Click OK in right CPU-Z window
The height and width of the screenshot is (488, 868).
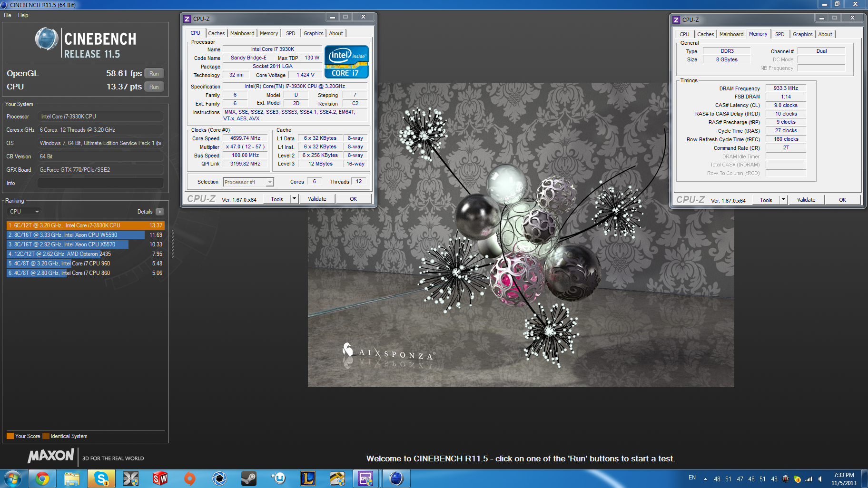(x=842, y=200)
